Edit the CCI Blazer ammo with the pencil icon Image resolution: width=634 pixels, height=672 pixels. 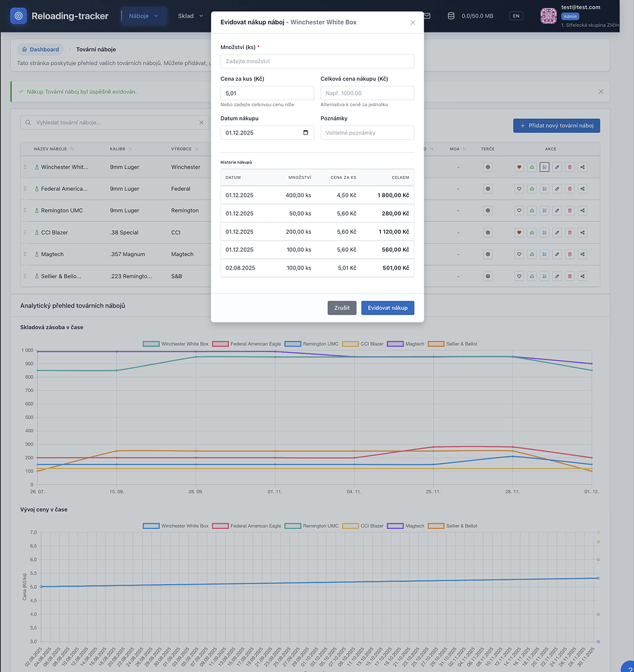click(x=557, y=233)
